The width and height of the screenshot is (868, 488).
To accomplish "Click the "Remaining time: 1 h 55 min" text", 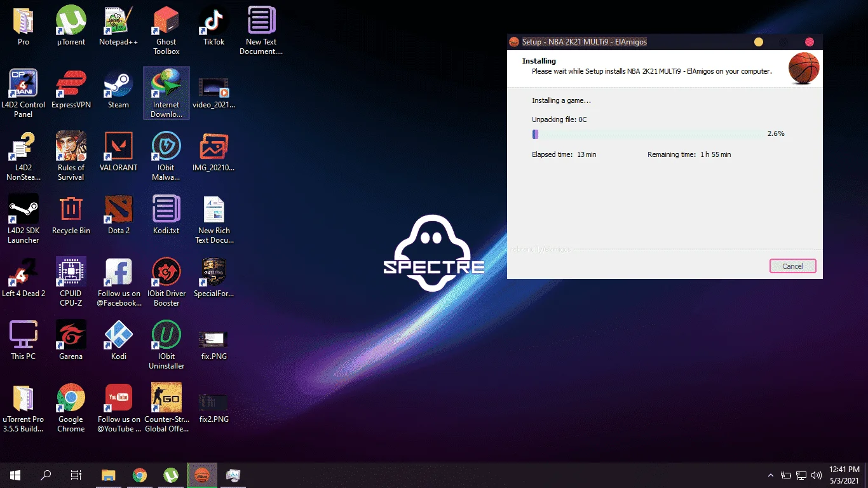I will 689,154.
